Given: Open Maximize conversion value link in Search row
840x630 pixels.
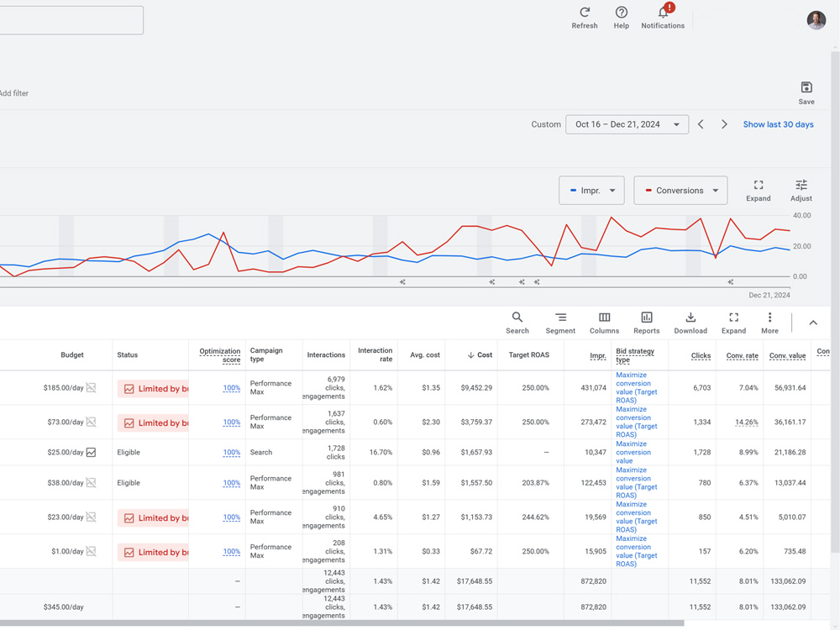Looking at the screenshot, I should pos(633,452).
